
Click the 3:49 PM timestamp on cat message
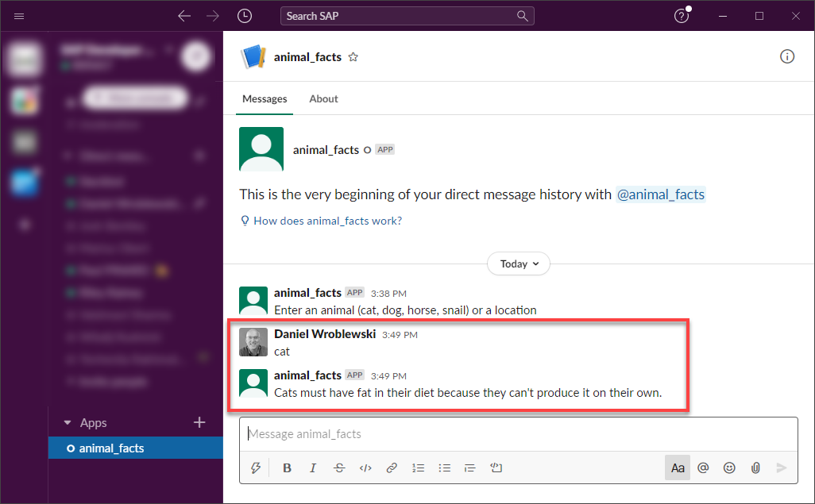[x=400, y=335]
